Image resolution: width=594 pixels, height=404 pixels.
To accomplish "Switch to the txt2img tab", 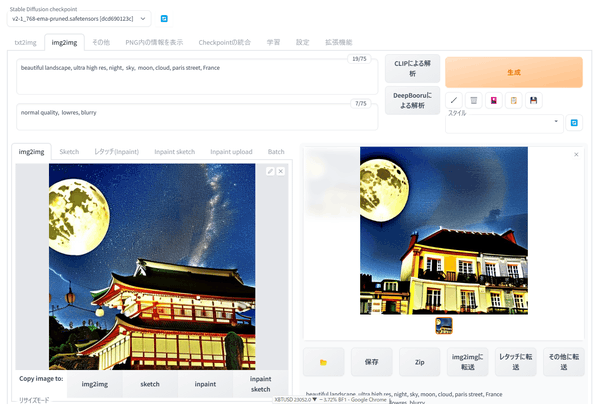I will click(x=25, y=42).
